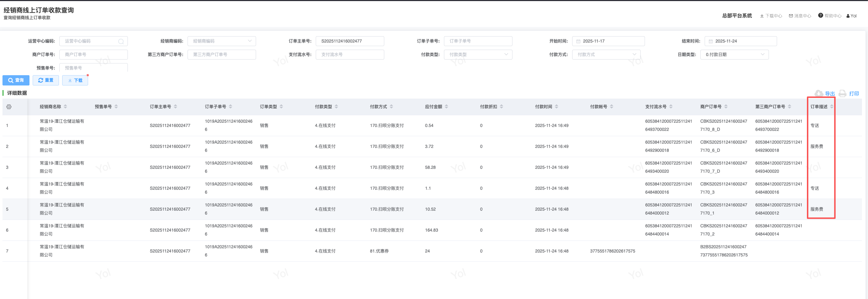Screen dimensions: 868x299
Task: Sort table by 付款时间 column
Action: (557, 106)
